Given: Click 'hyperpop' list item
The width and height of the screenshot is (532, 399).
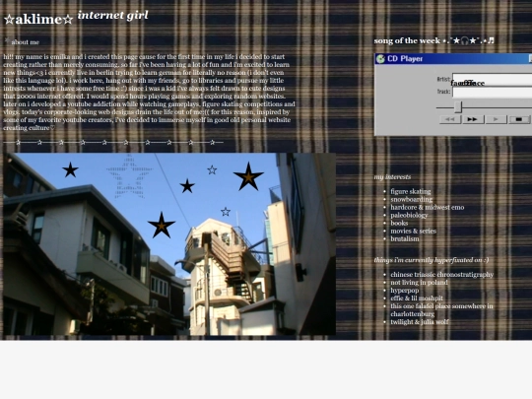Looking at the screenshot, I should tap(405, 291).
